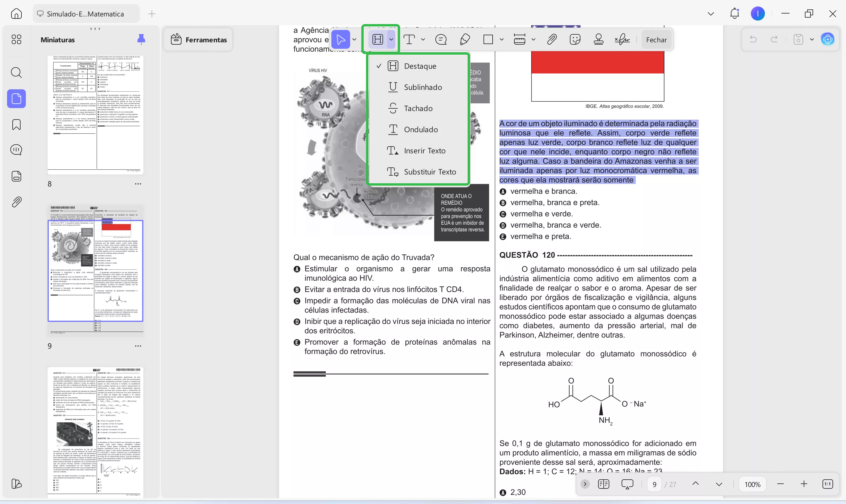Expand the text tool dropdown arrow
The height and width of the screenshot is (504, 846).
[x=423, y=40]
